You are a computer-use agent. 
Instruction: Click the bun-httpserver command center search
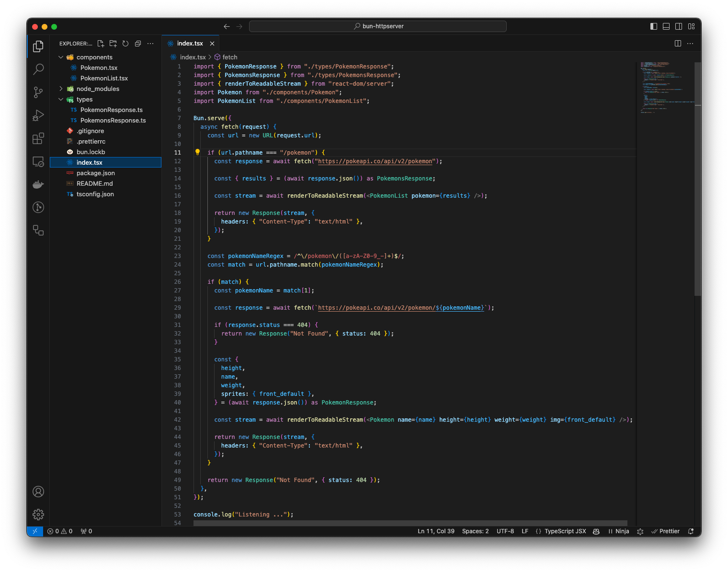pos(378,26)
